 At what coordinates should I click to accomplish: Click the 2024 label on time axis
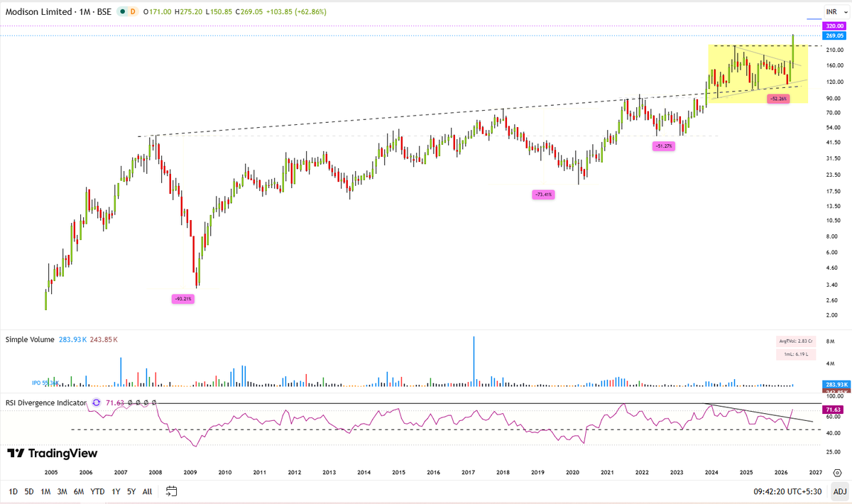coord(711,472)
